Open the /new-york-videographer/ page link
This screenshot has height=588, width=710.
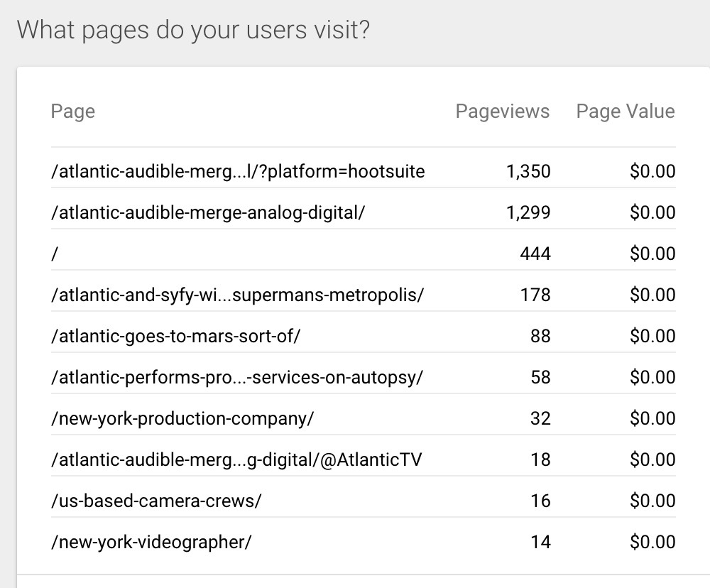[x=151, y=542]
